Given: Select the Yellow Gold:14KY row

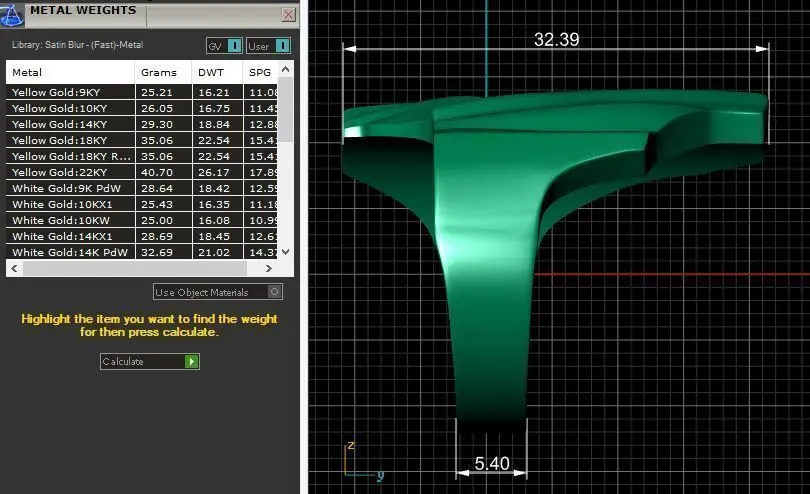Looking at the screenshot, I should point(142,125).
